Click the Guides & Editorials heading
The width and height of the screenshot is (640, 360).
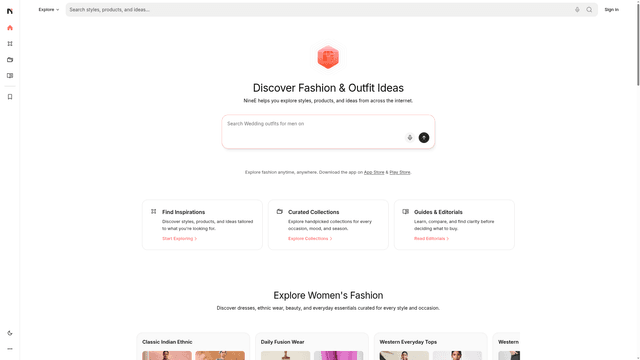pyautogui.click(x=438, y=212)
